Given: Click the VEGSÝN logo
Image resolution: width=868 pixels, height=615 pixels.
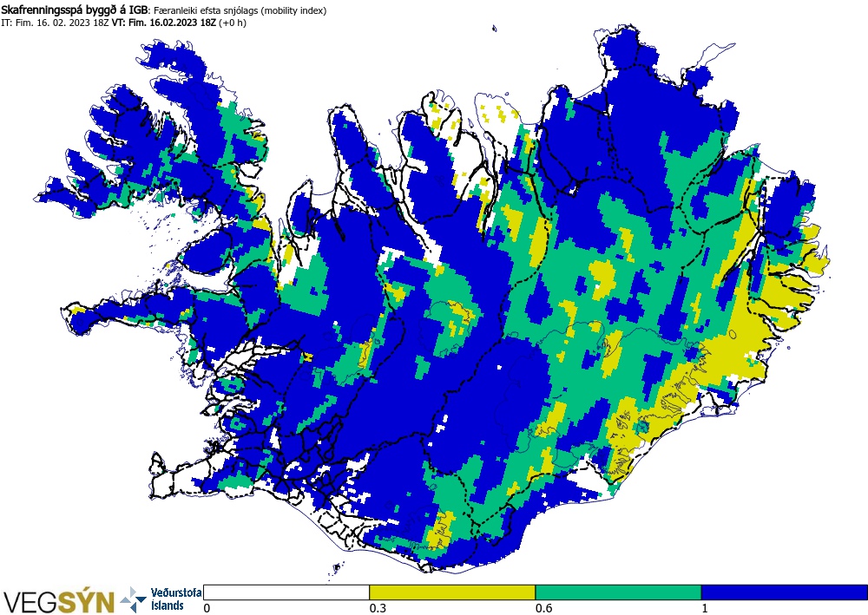Looking at the screenshot, I should click(59, 601).
